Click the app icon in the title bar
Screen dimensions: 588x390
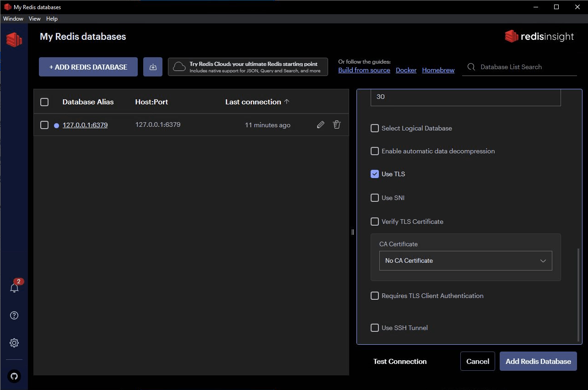pyautogui.click(x=7, y=7)
